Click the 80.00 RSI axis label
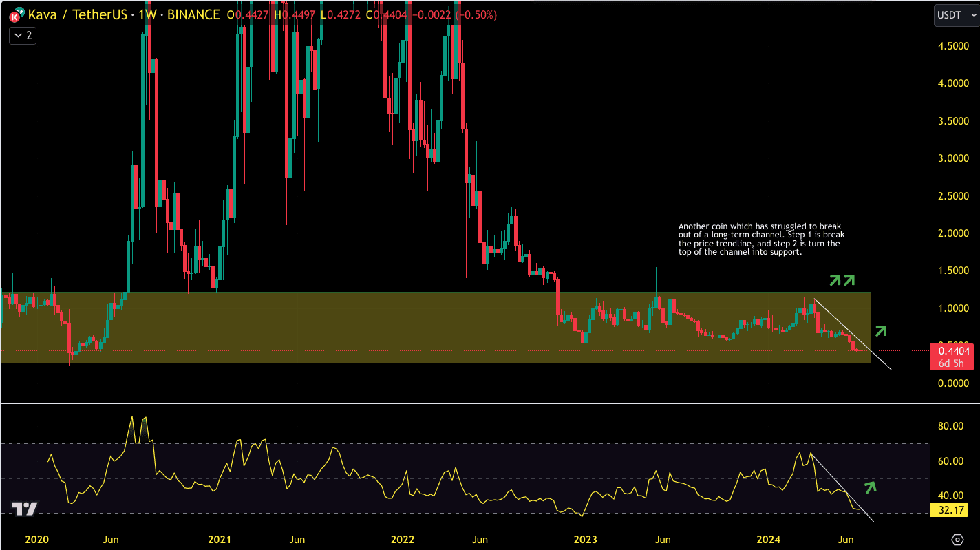Image resolution: width=980 pixels, height=550 pixels. pyautogui.click(x=951, y=427)
